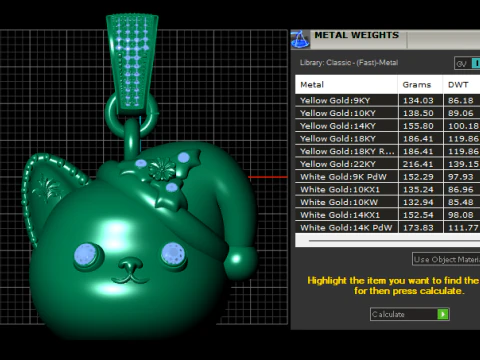Toggle the GV unit switch
Image resolution: width=480 pixels, height=360 pixels.
point(467,63)
